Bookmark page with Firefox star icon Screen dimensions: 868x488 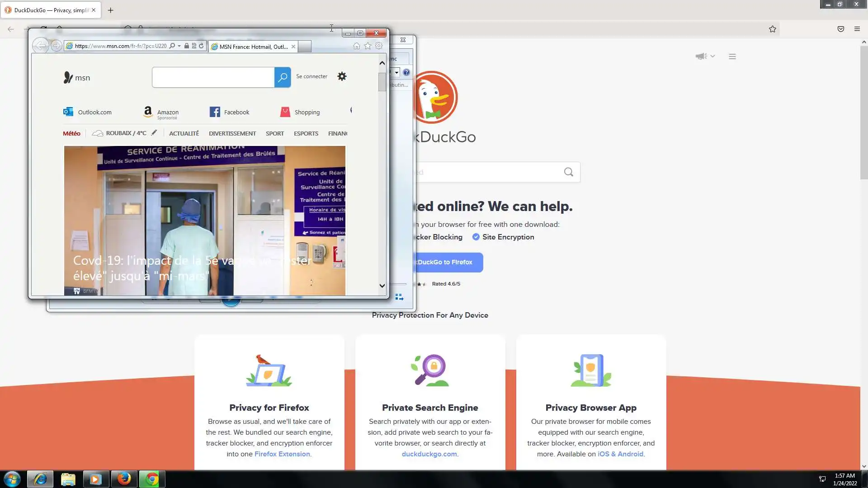(772, 29)
